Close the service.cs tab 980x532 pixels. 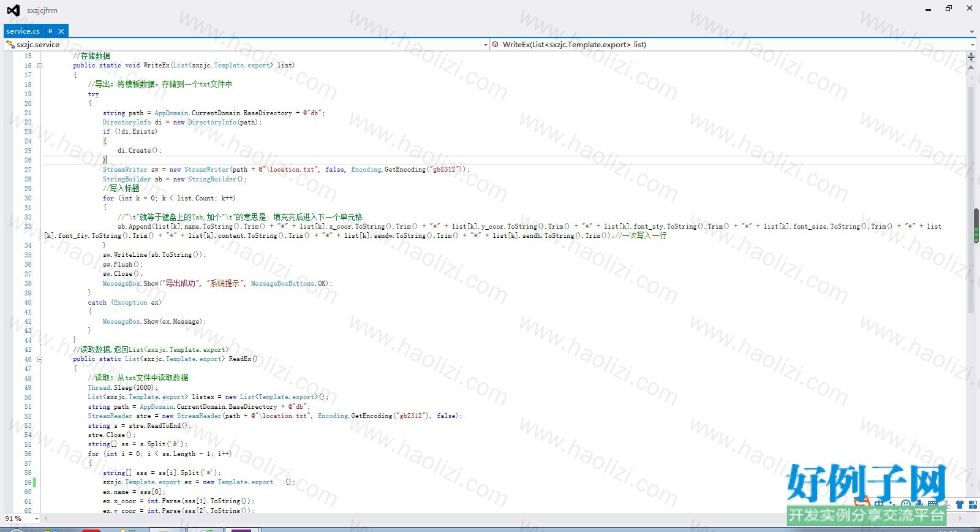[61, 31]
